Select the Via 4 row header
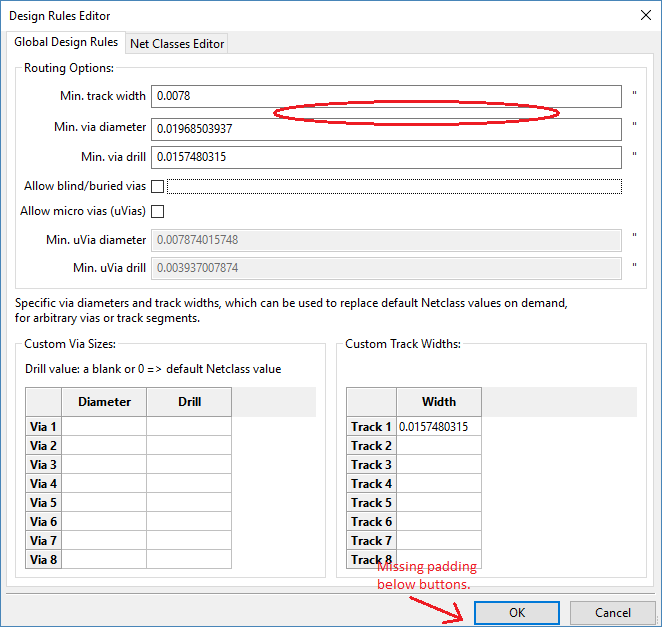662x627 pixels. point(44,484)
